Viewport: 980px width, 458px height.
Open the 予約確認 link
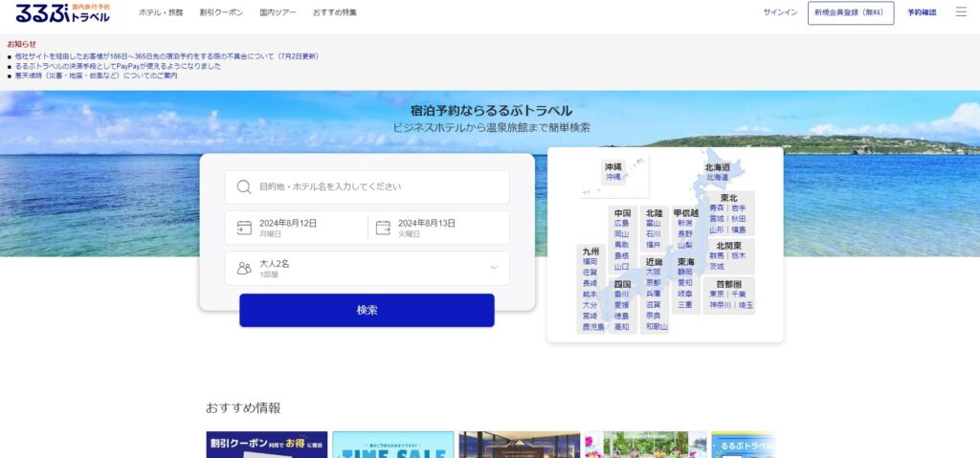[x=922, y=12]
